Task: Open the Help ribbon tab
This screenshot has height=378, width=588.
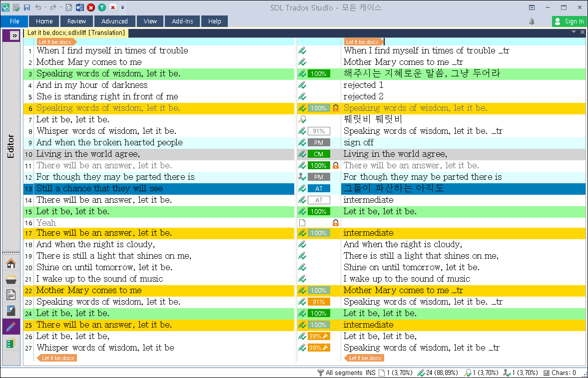Action: [214, 21]
